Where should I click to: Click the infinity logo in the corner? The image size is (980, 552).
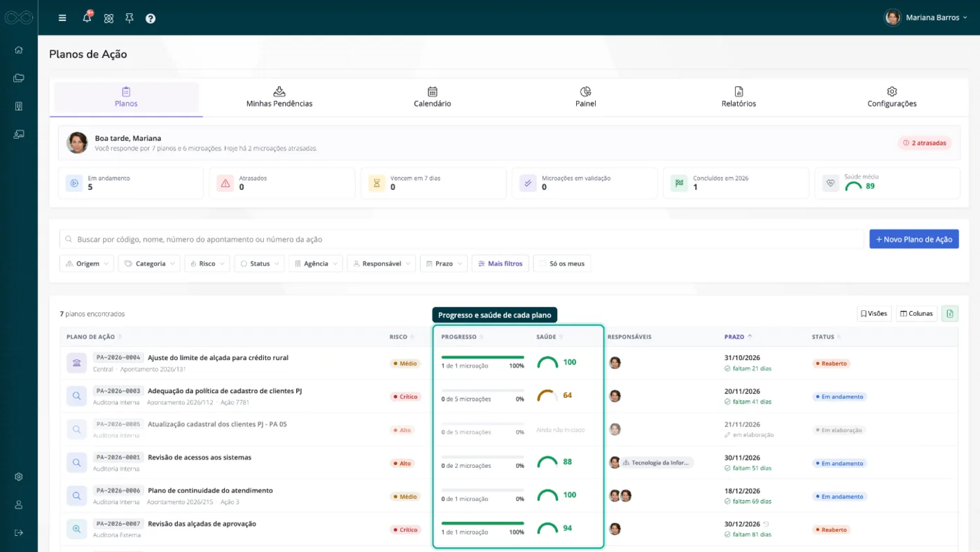(x=19, y=18)
